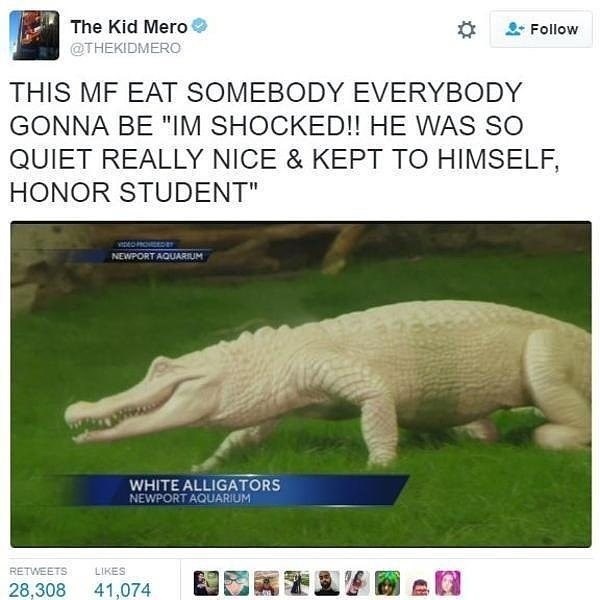The width and height of the screenshot is (600, 600).
Task: Open the white alligator tweet image
Action: (x=301, y=384)
